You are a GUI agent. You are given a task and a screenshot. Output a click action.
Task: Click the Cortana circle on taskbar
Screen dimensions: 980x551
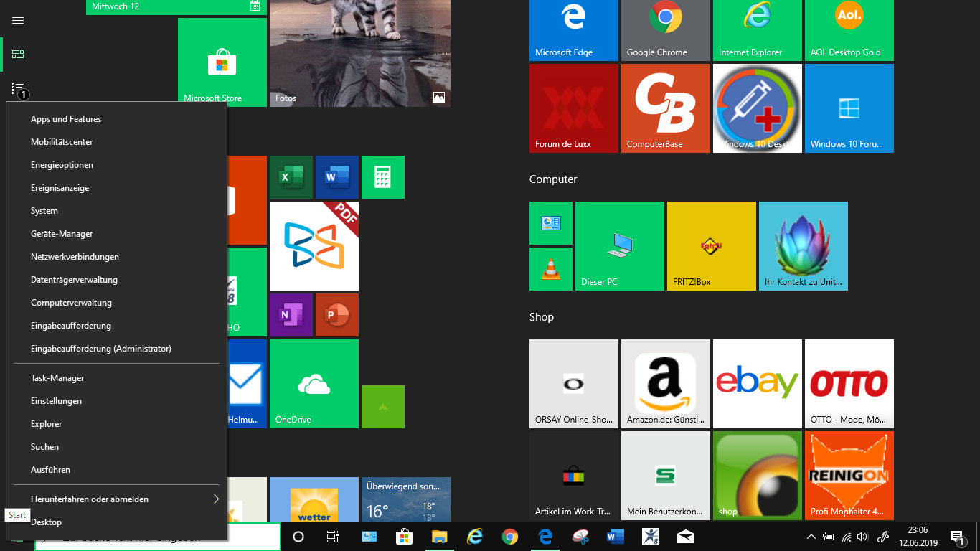298,537
